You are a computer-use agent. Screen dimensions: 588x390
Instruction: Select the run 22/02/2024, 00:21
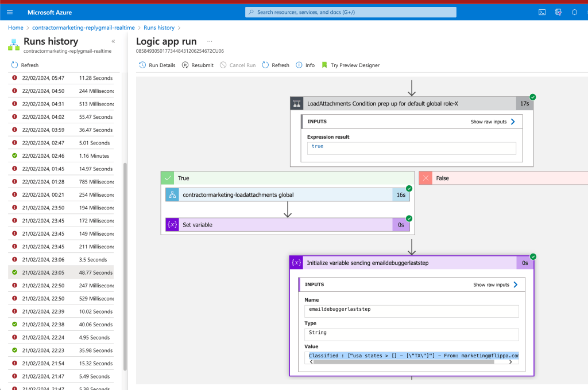point(61,195)
